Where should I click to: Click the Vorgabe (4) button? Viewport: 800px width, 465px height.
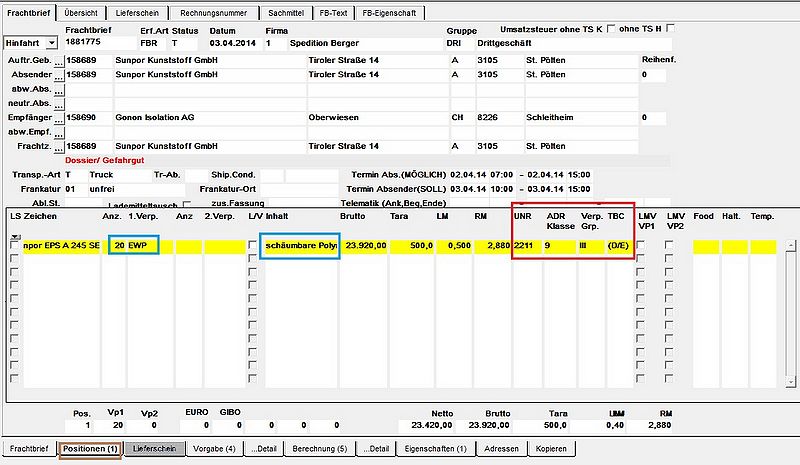pyautogui.click(x=214, y=449)
